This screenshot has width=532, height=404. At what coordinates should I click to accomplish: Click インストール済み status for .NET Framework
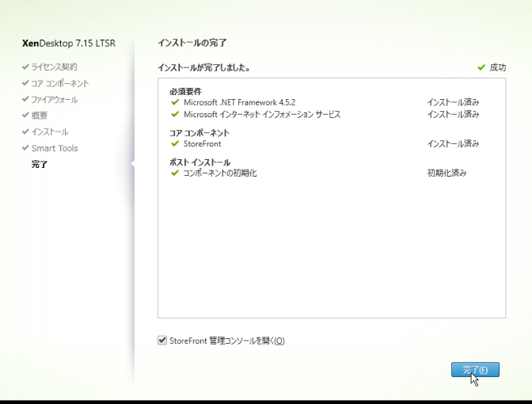coord(453,102)
